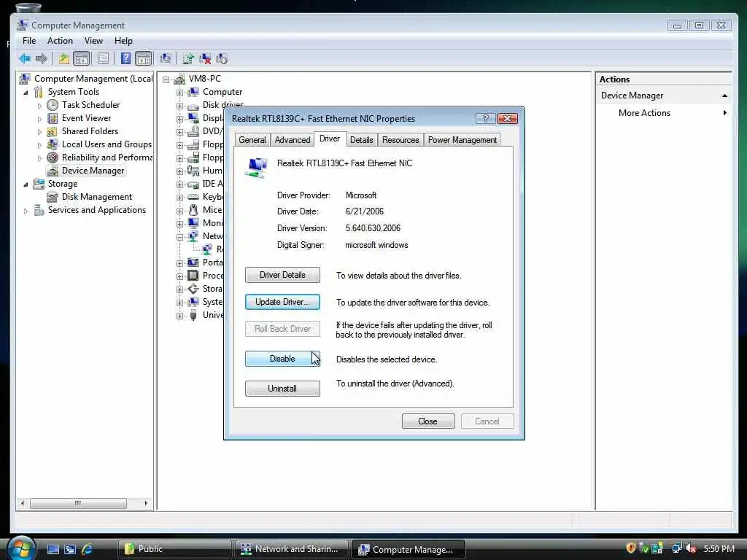747x560 pixels.
Task: Select VM8-PC root in device list
Action: pos(204,79)
